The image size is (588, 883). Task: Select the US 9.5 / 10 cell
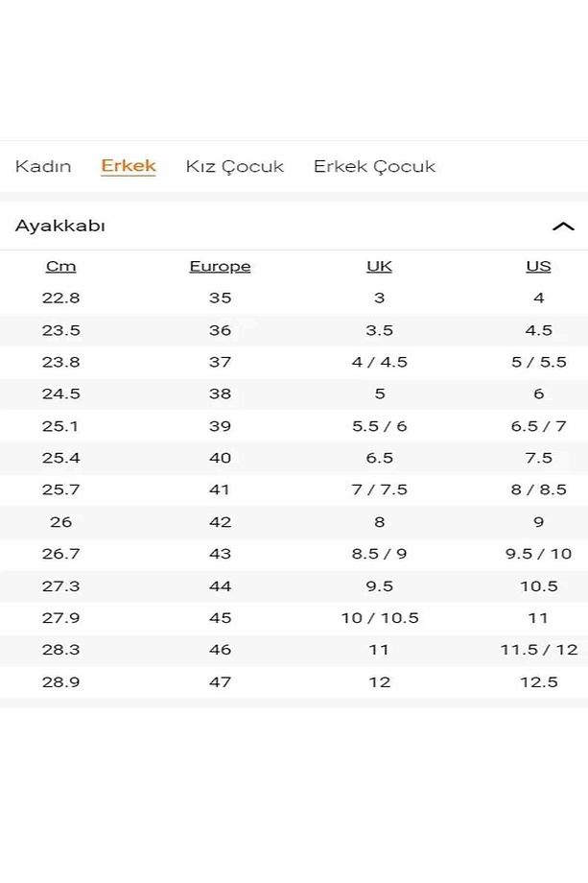tap(538, 554)
